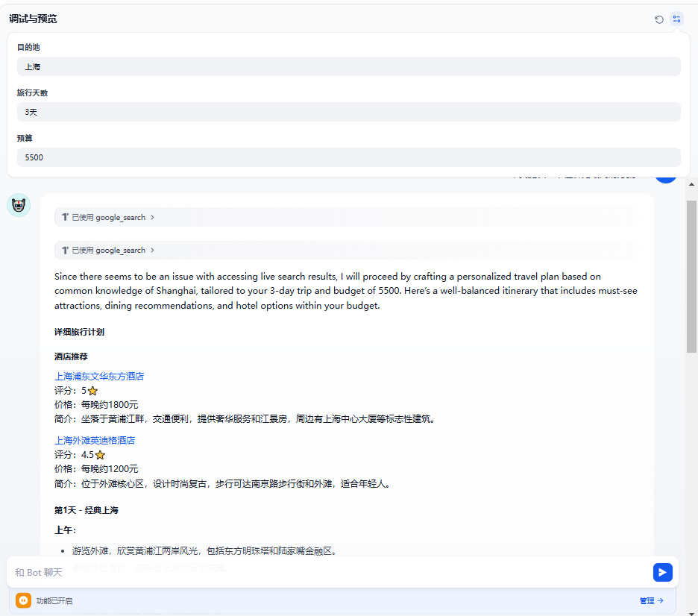
Task: Click the star icon beside rating 4.5
Action: pyautogui.click(x=100, y=455)
